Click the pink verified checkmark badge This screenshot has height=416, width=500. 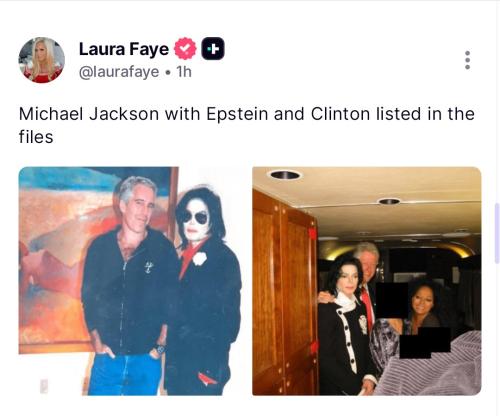point(185,49)
